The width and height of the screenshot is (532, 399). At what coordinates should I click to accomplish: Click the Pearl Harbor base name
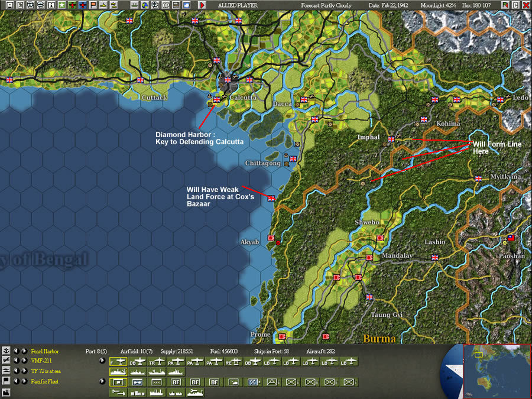pos(45,351)
